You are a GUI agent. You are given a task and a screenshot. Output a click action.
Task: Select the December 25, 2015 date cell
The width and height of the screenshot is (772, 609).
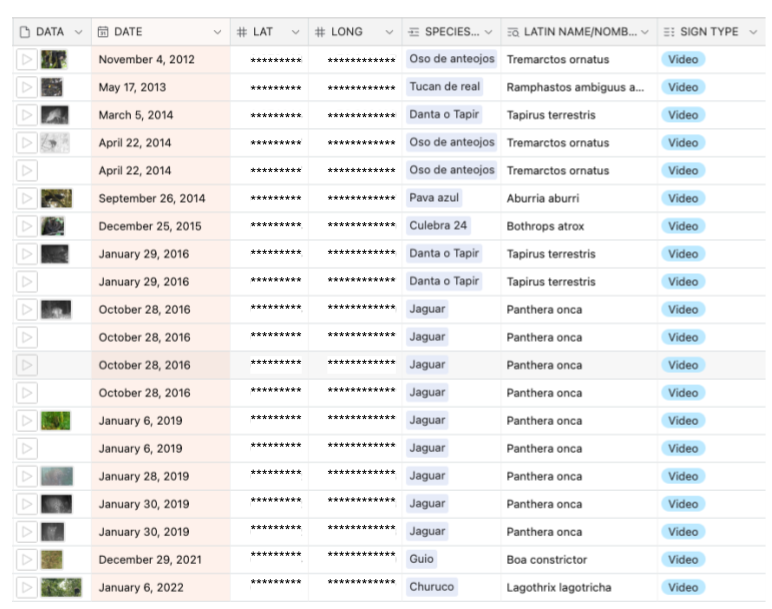149,226
